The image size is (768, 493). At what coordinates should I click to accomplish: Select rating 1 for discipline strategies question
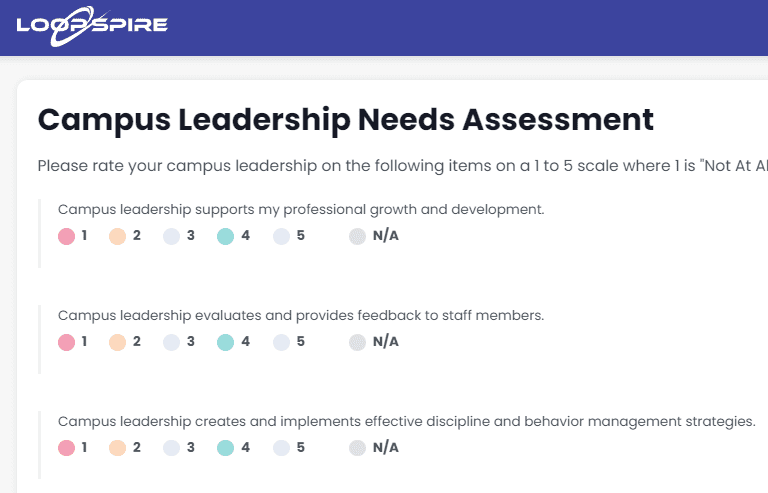(x=67, y=447)
